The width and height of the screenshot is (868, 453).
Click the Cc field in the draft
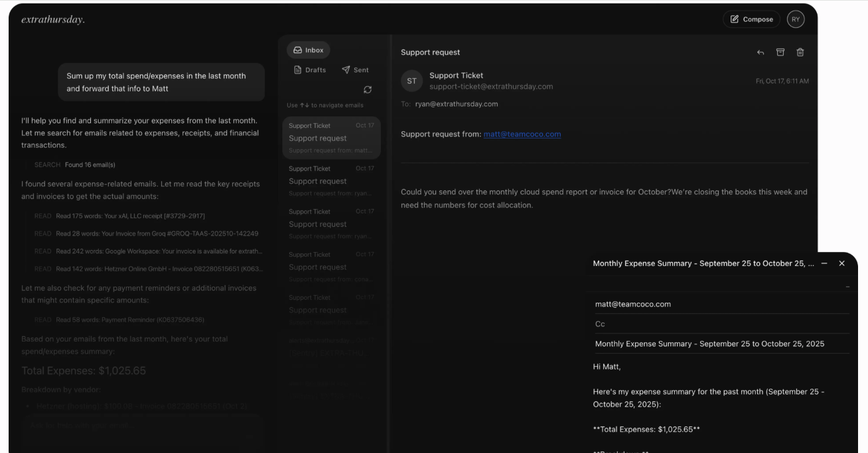click(720, 324)
